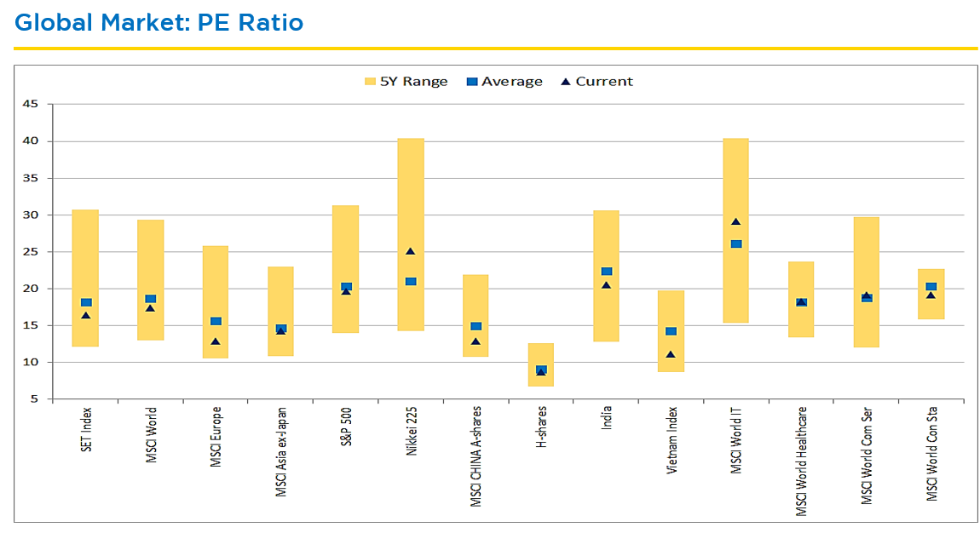Select the India average square marker
The image size is (980, 533).
click(606, 272)
